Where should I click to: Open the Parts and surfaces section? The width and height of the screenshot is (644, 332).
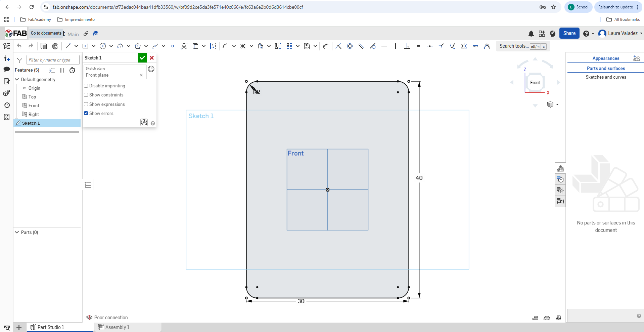tap(606, 68)
